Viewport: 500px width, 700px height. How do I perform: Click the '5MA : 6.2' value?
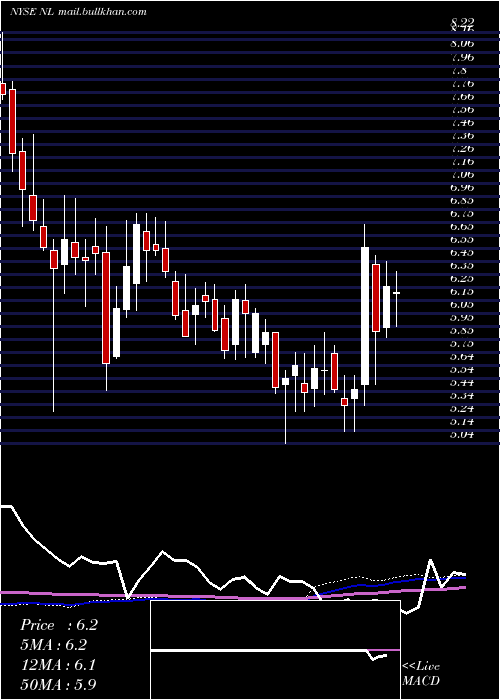click(54, 645)
